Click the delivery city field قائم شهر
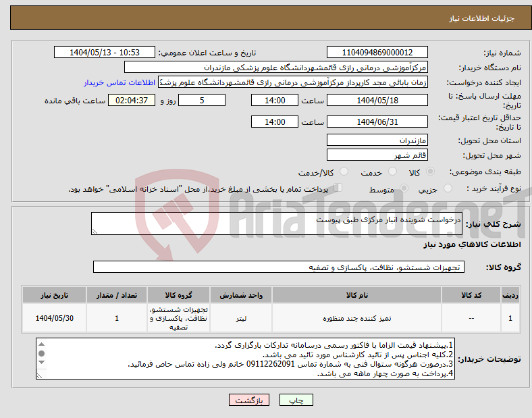The height and width of the screenshot is (418, 532). click(x=377, y=155)
